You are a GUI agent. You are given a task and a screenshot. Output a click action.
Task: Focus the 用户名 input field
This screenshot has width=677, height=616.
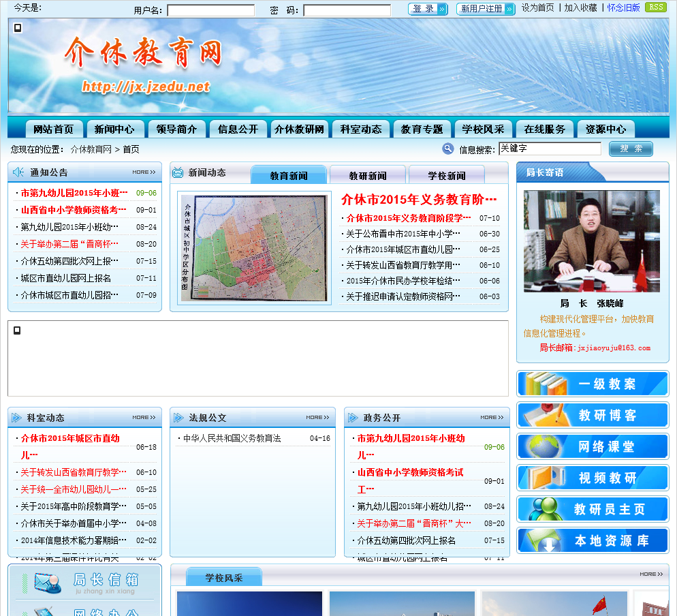(x=210, y=10)
